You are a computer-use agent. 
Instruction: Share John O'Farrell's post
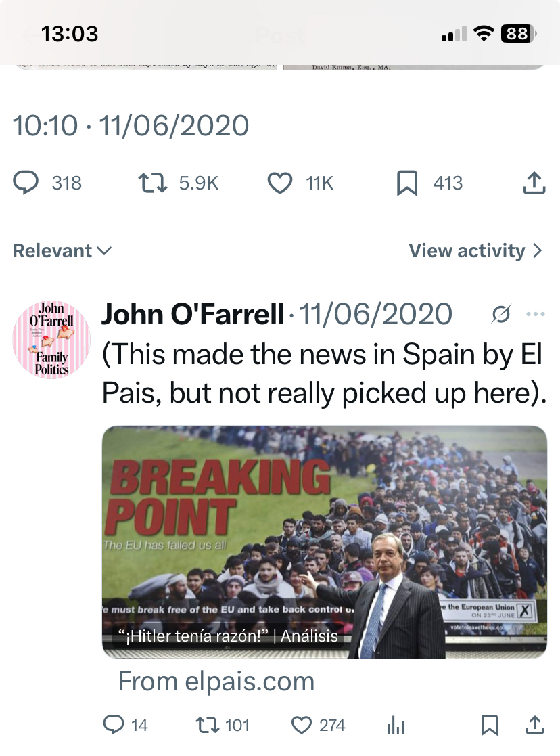tap(534, 726)
